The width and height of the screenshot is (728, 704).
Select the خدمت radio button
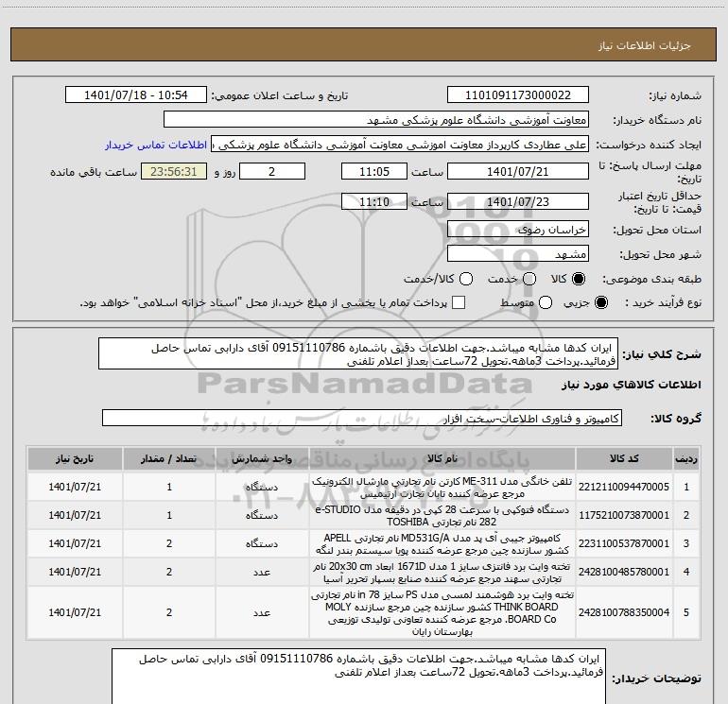[x=529, y=279]
